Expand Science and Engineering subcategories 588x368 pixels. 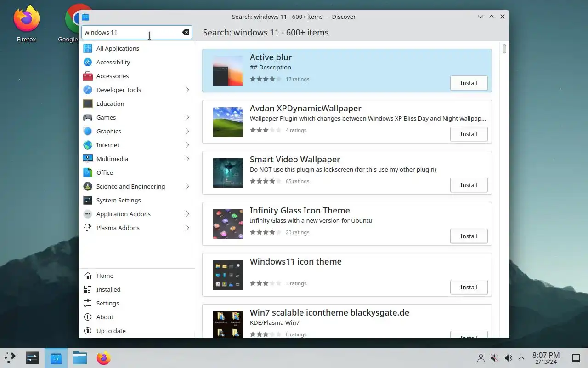pos(187,186)
